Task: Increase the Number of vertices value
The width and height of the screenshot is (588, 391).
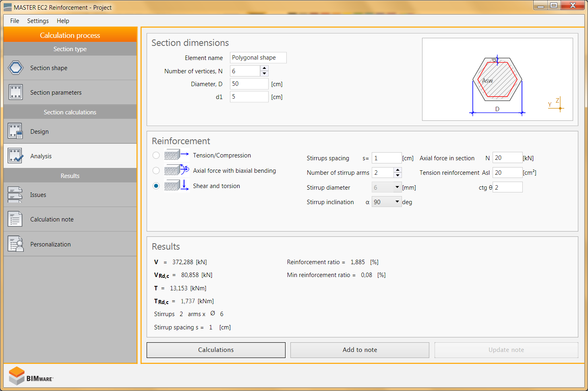Action: [x=265, y=68]
